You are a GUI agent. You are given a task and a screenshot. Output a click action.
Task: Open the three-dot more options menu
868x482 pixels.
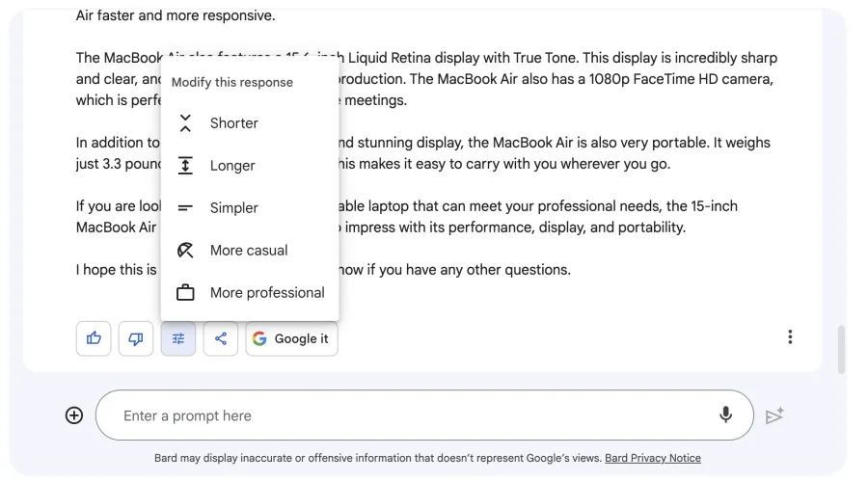pos(790,337)
